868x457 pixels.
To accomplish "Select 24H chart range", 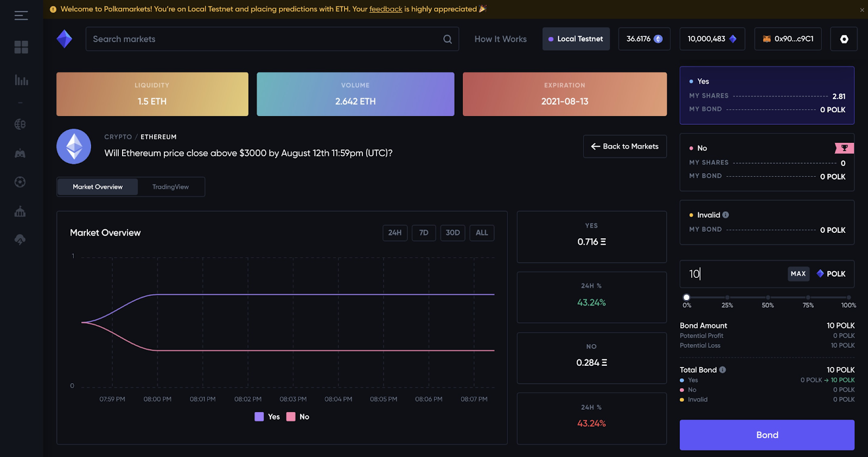I will tap(395, 233).
